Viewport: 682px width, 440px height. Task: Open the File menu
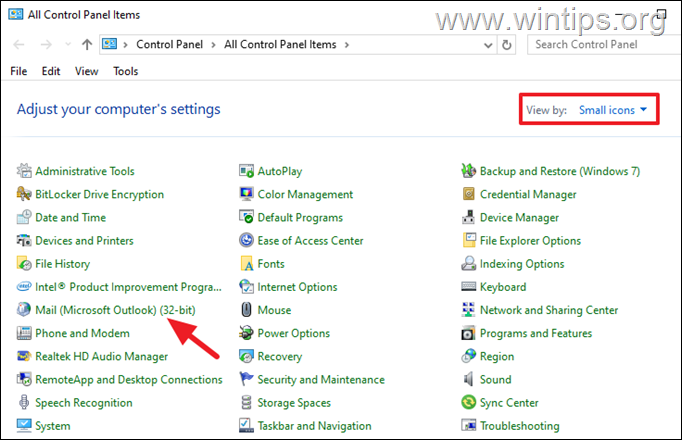click(19, 71)
